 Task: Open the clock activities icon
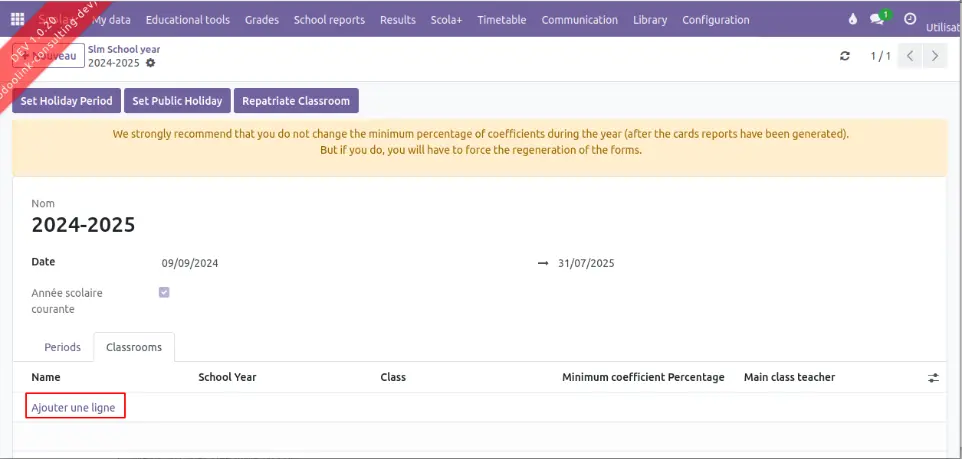coord(909,20)
